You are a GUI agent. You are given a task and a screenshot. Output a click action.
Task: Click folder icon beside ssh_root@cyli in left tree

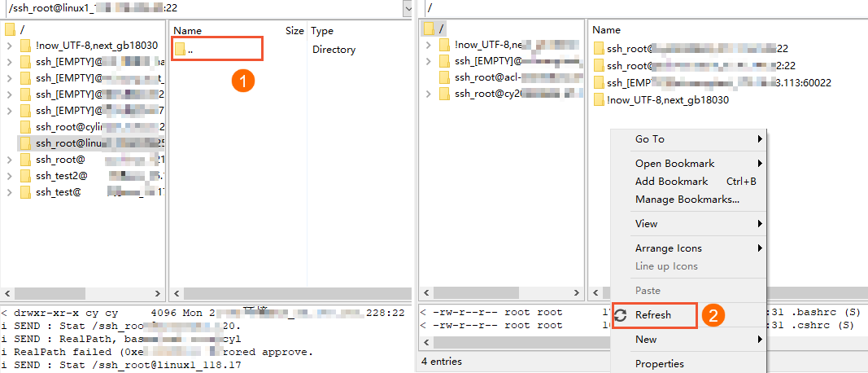click(25, 126)
